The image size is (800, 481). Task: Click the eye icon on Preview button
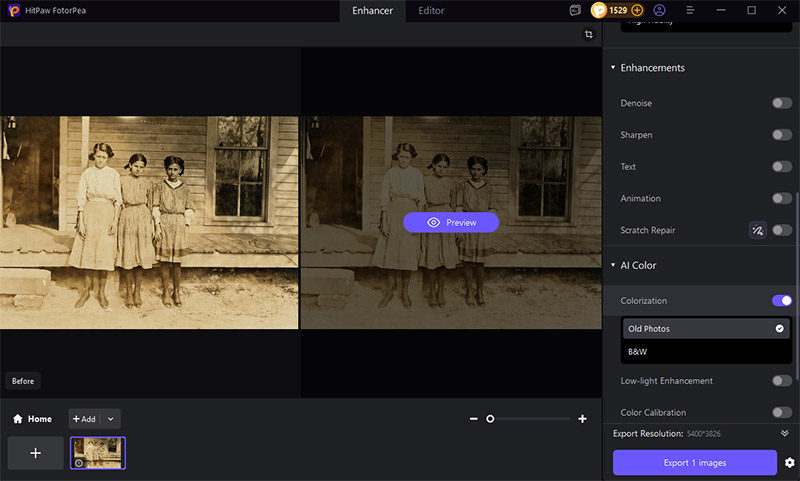[x=434, y=222]
